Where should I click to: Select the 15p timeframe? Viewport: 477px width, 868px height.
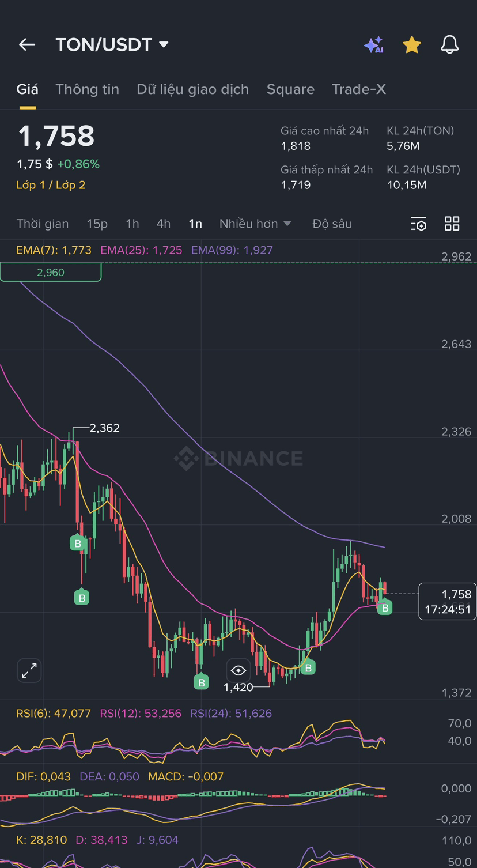click(97, 224)
